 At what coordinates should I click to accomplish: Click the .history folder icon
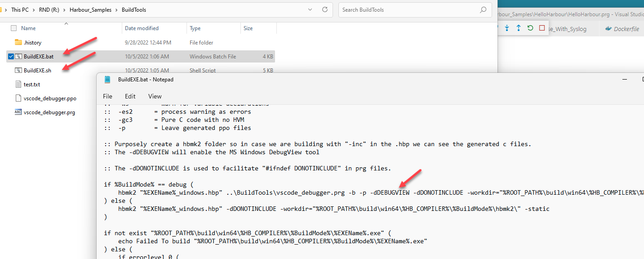18,42
